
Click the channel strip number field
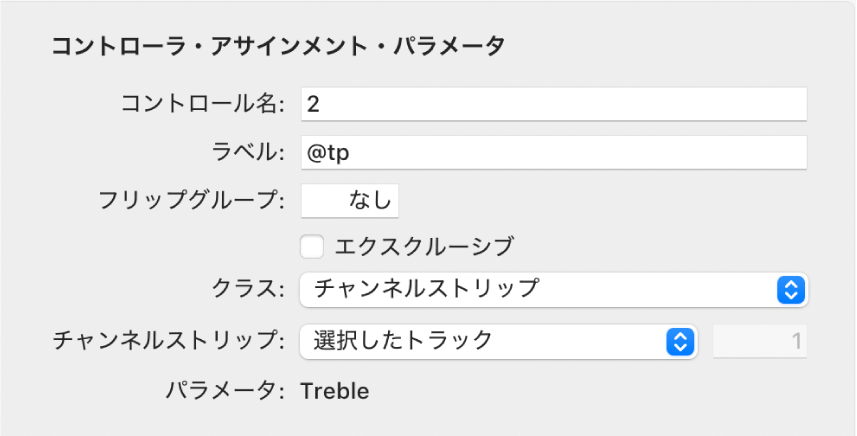[x=760, y=341]
